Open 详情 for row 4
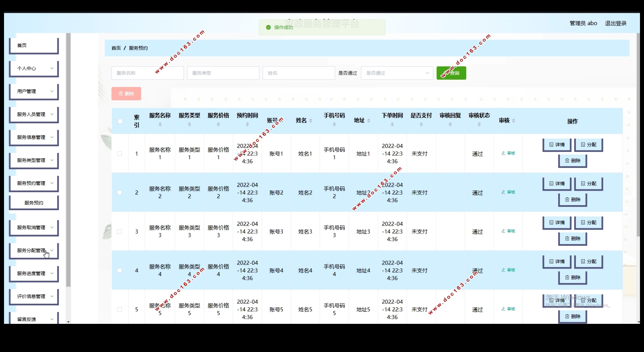Screen dimensions: 644x352 pyautogui.click(x=557, y=261)
